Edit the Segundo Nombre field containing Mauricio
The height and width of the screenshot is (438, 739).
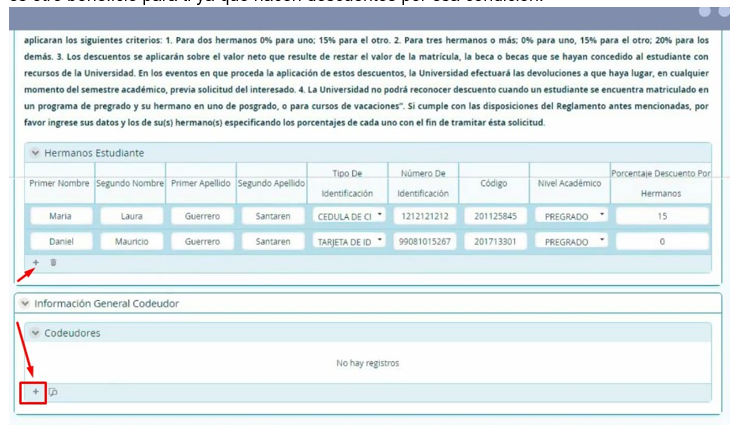click(x=131, y=241)
